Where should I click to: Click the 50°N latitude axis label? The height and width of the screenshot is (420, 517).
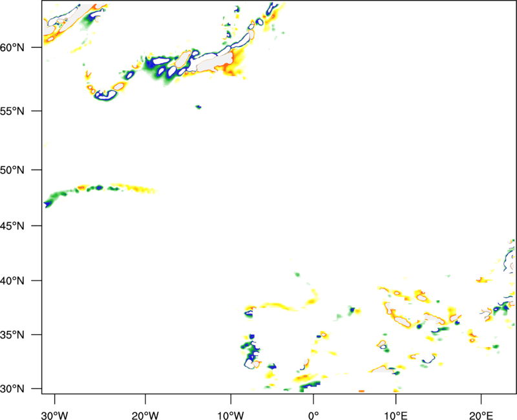pos(12,170)
